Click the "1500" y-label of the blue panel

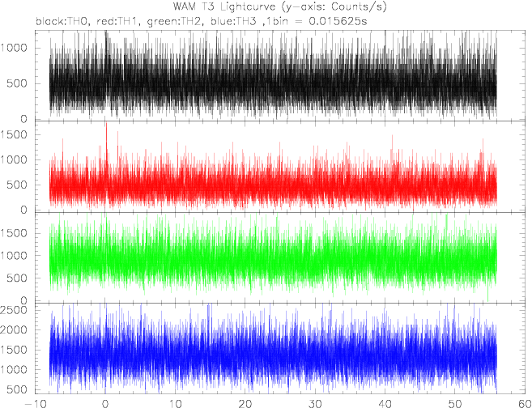(x=14, y=350)
